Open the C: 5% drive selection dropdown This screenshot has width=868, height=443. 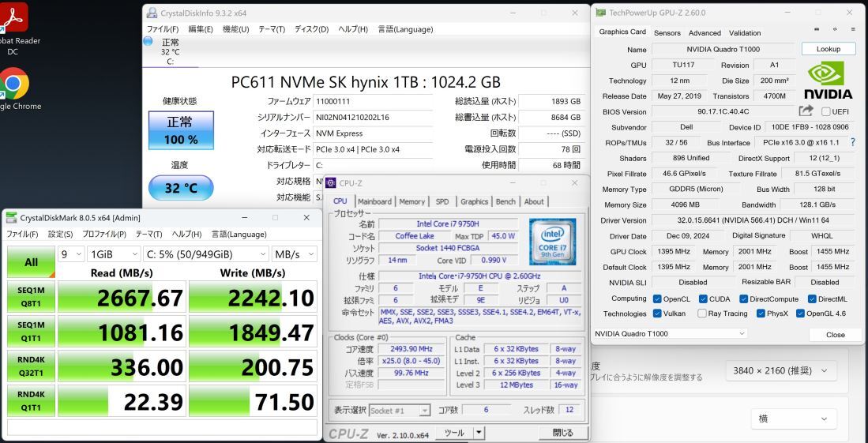(x=206, y=254)
